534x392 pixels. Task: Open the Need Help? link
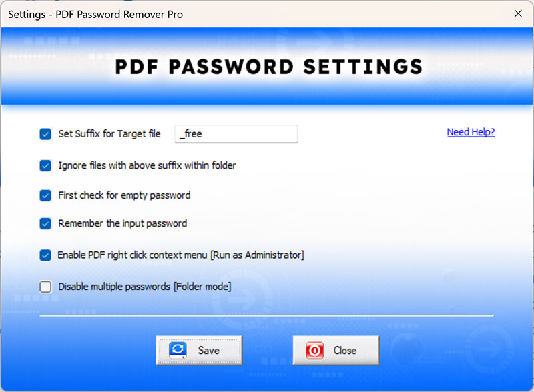pos(471,132)
